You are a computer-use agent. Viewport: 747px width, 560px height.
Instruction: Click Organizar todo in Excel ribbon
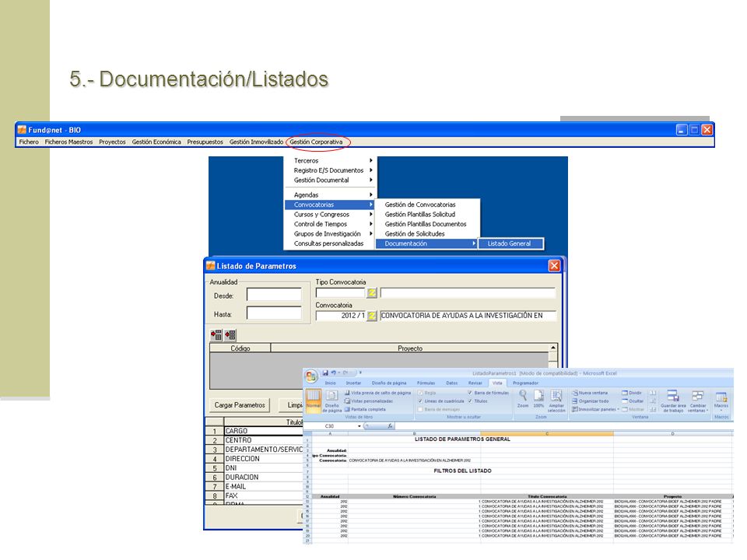coord(591,401)
